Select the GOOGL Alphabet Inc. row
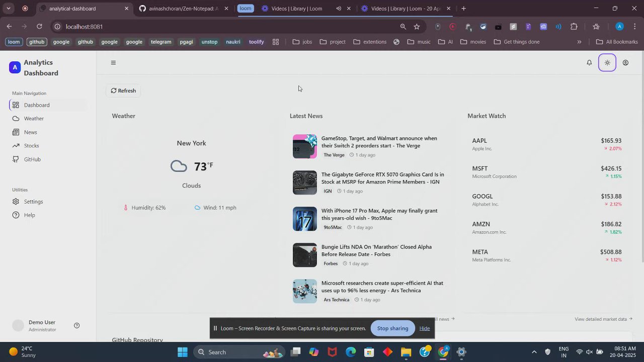 coord(547,200)
